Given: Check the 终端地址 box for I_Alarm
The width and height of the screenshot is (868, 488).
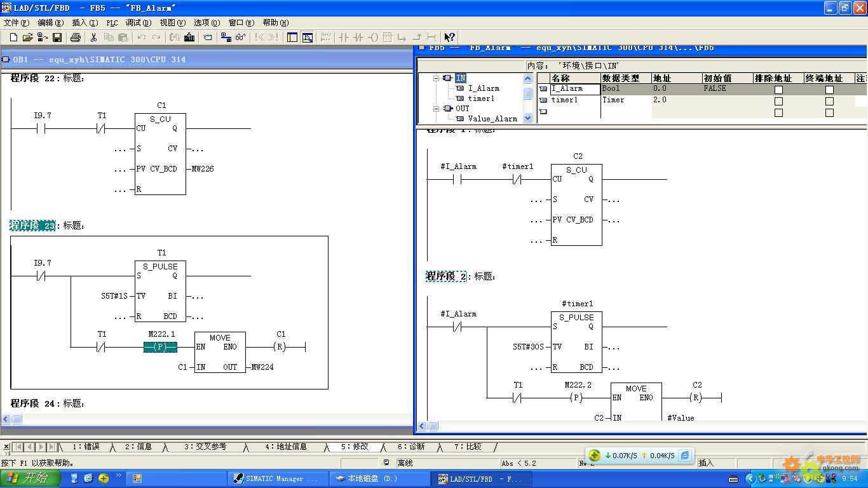Looking at the screenshot, I should [829, 90].
